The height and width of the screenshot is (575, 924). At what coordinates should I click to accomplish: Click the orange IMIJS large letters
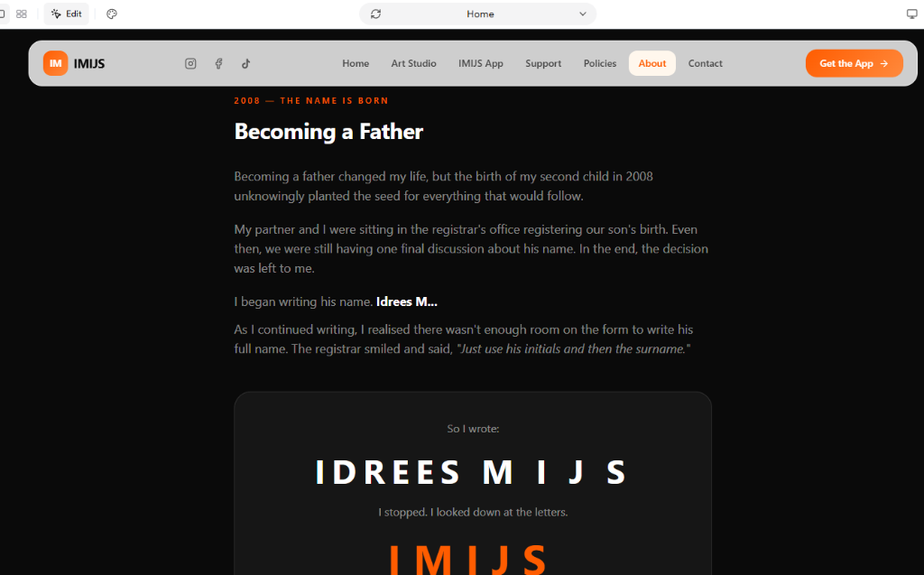468,559
